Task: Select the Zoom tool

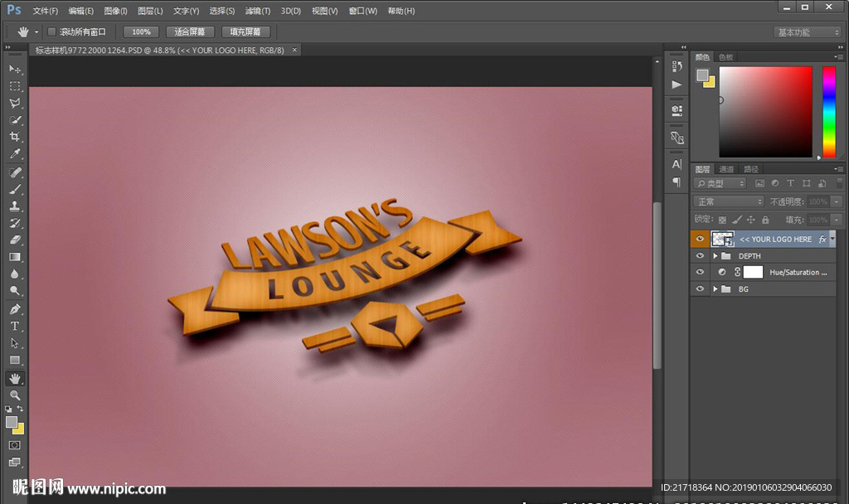Action: pos(15,395)
